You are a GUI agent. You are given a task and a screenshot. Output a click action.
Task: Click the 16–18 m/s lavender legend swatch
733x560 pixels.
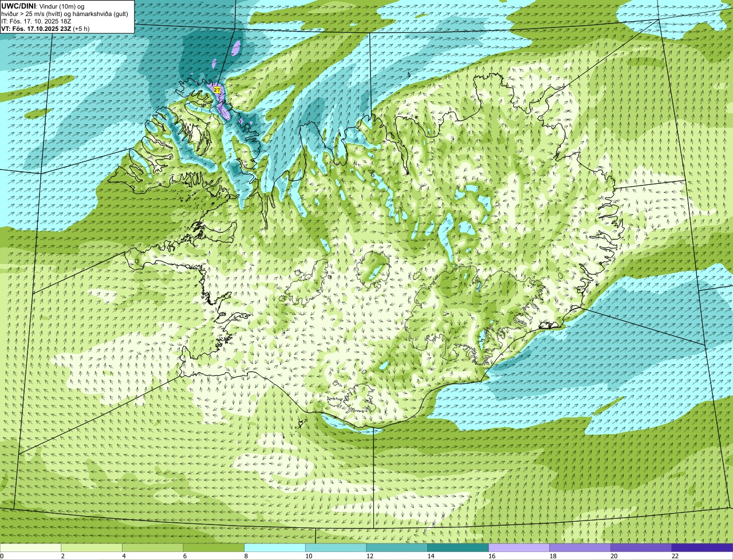click(x=519, y=548)
